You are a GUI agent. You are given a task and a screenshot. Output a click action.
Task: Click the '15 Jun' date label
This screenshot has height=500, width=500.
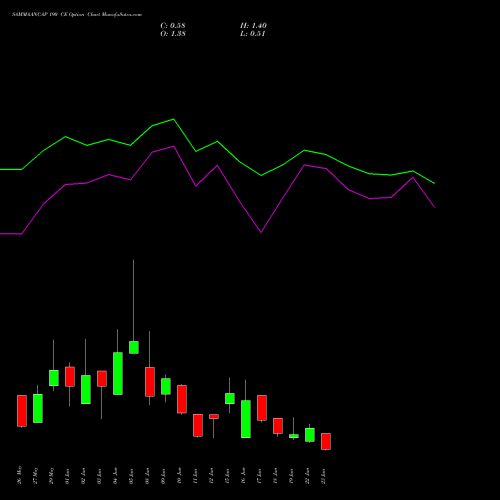pyautogui.click(x=227, y=476)
